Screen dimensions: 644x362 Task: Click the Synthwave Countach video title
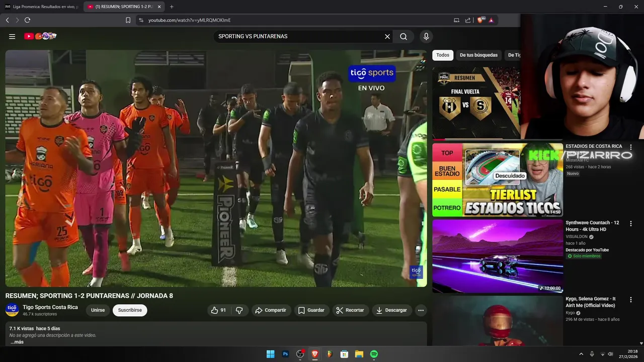pos(593,226)
